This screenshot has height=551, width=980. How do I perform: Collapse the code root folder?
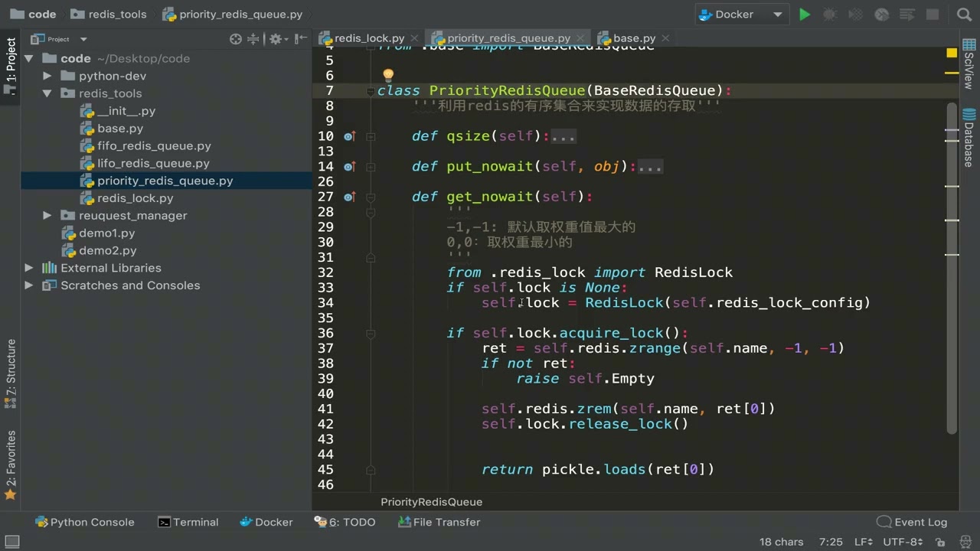[29, 58]
